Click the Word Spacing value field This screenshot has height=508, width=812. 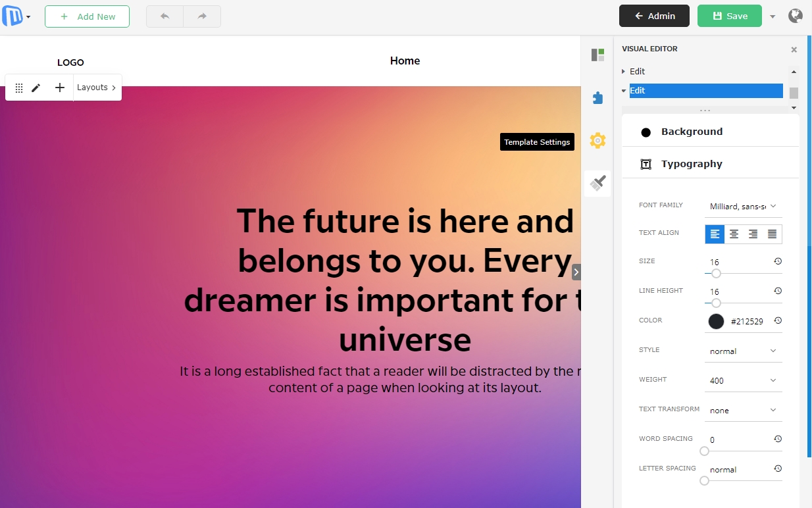point(737,440)
